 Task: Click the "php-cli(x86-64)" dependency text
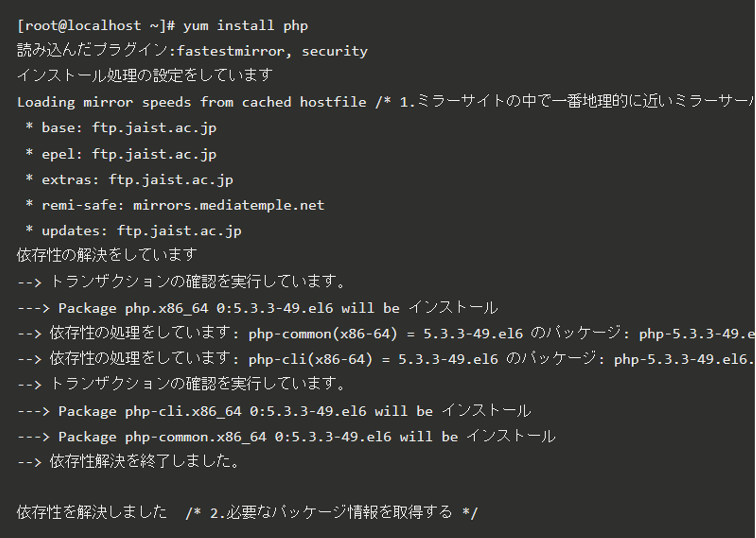coord(310,360)
